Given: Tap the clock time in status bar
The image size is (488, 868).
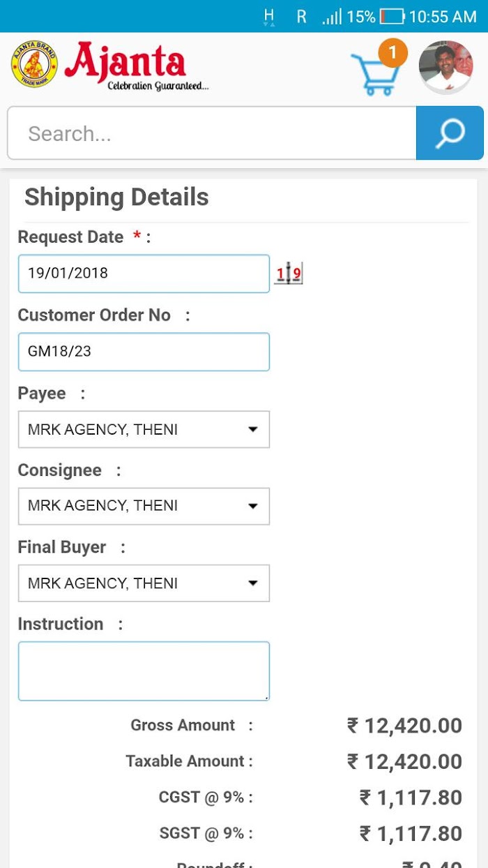Looking at the screenshot, I should pyautogui.click(x=443, y=17).
